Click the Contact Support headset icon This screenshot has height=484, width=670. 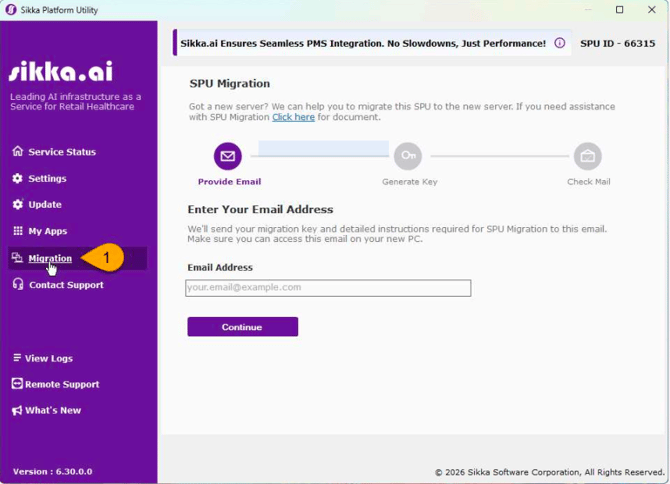click(x=17, y=285)
